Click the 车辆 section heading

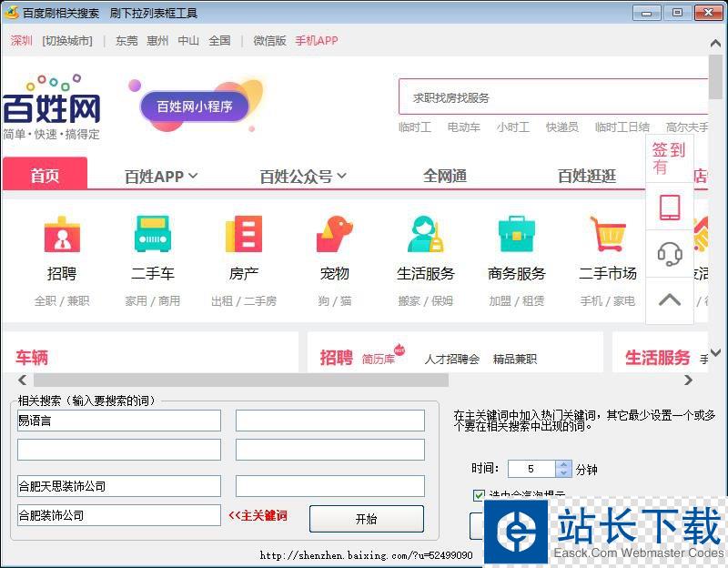[x=32, y=358]
